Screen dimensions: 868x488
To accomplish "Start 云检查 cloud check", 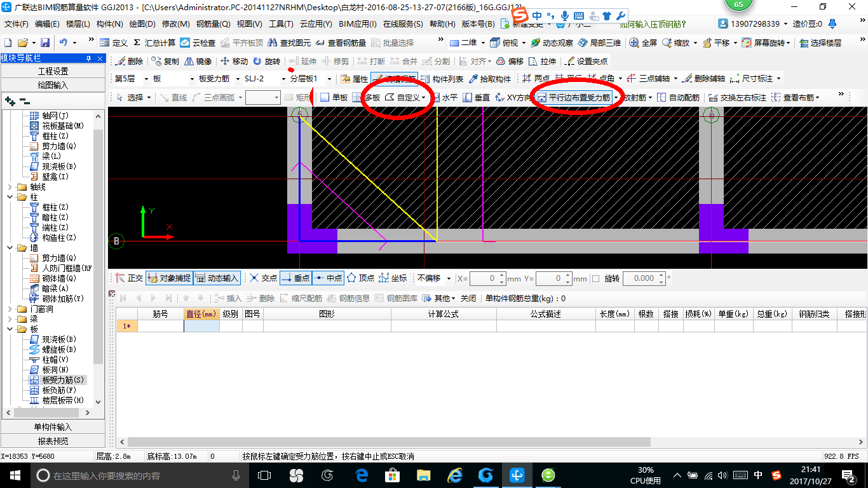I will tap(198, 43).
